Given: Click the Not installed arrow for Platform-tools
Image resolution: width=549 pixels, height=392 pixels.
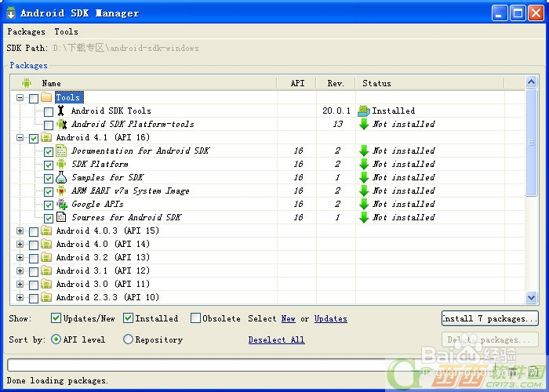Looking at the screenshot, I should point(364,124).
